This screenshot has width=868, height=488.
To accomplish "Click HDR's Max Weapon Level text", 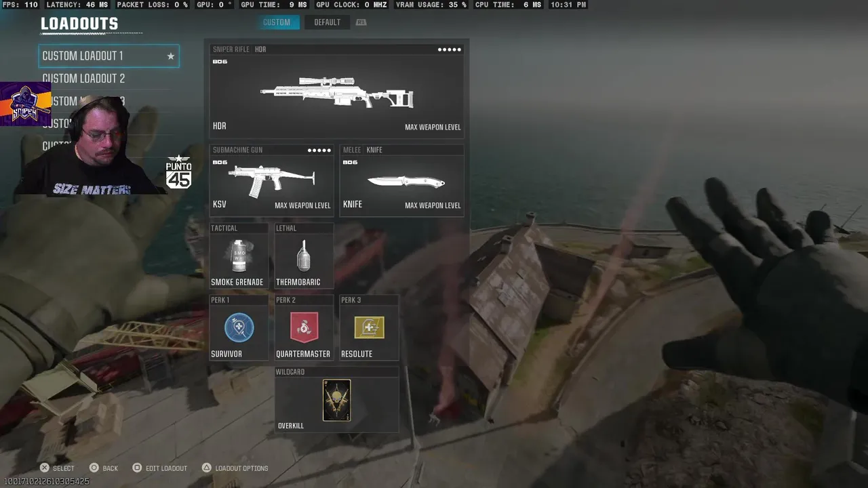I will tap(433, 127).
